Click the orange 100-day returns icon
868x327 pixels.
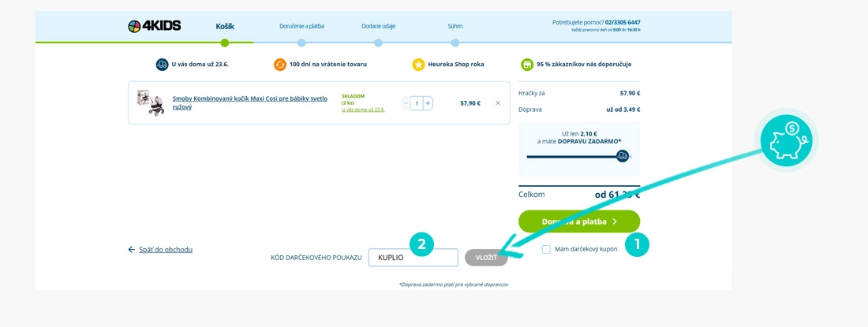coord(280,64)
